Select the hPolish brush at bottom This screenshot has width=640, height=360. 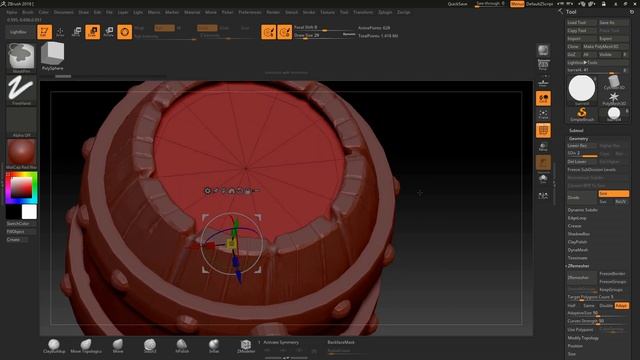(182, 346)
